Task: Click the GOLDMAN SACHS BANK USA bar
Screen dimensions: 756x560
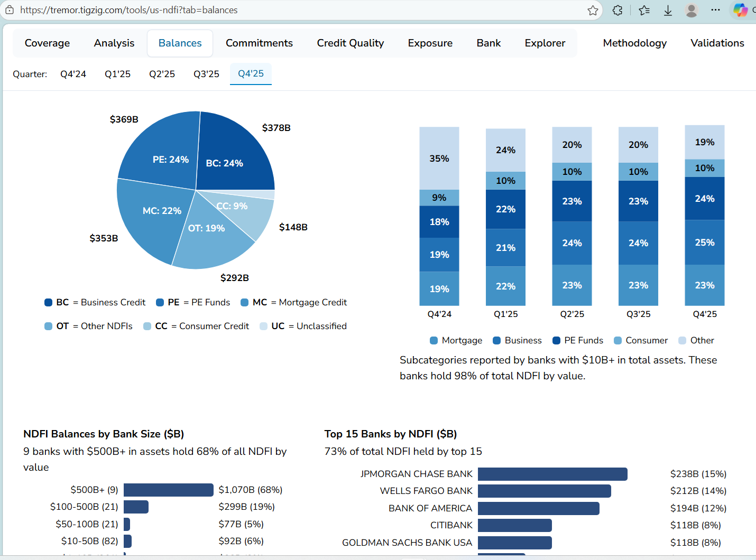Action: [x=515, y=543]
